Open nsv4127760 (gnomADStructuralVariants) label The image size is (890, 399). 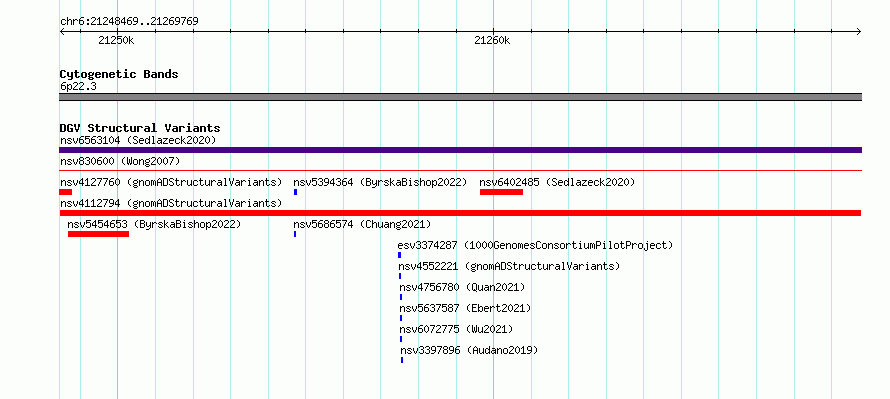(x=171, y=182)
